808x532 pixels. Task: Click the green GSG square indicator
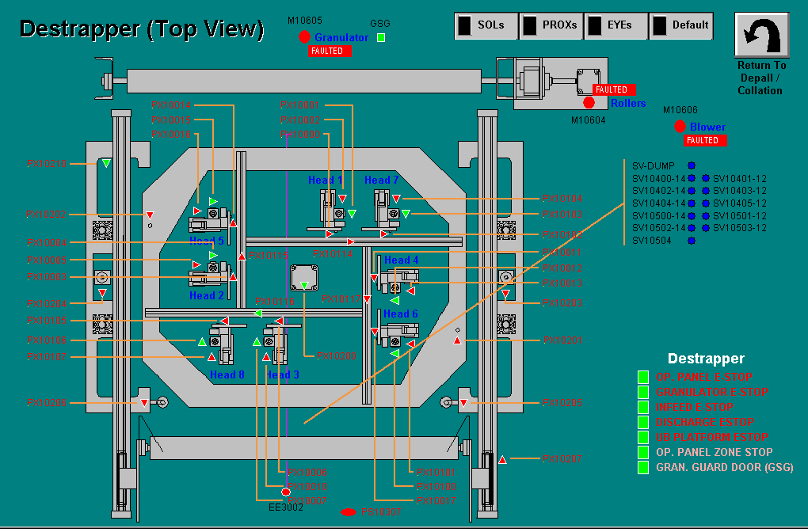[x=381, y=37]
